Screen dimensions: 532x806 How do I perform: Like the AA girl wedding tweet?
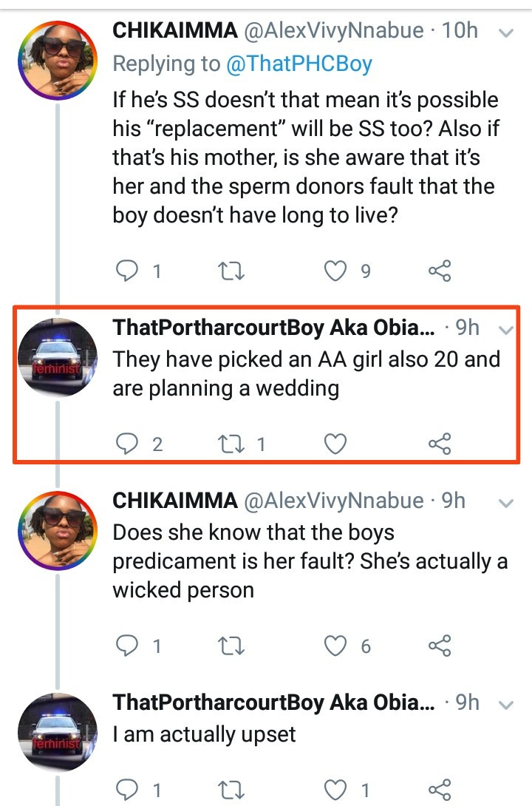pyautogui.click(x=336, y=444)
